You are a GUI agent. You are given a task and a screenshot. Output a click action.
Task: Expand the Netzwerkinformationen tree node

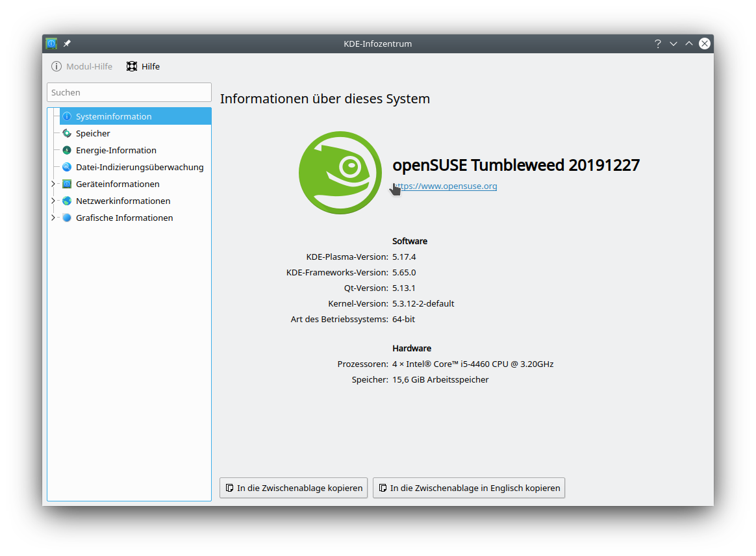point(53,201)
